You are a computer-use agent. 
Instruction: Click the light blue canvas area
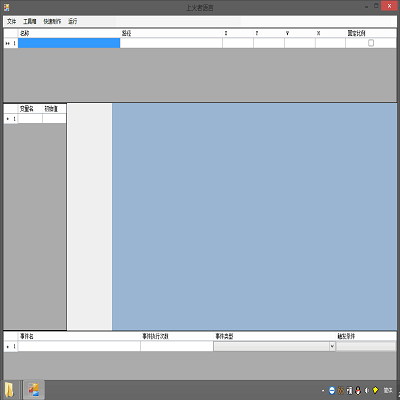coord(254,217)
